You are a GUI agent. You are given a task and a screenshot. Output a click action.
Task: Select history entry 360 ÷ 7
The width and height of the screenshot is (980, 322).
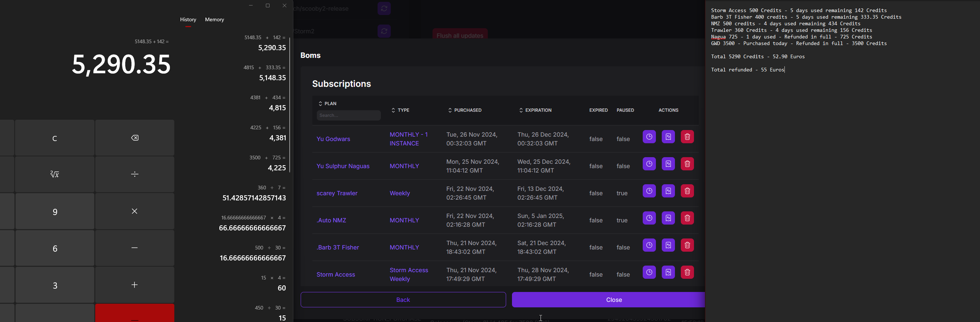click(254, 193)
